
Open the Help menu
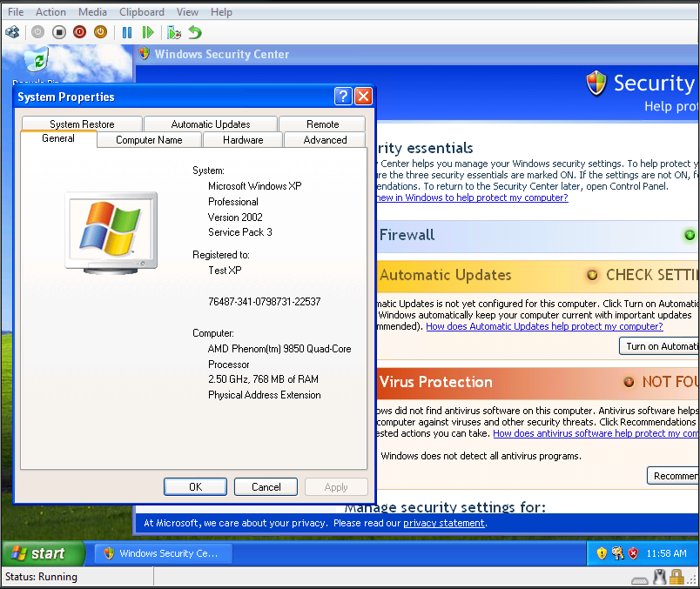coord(221,12)
